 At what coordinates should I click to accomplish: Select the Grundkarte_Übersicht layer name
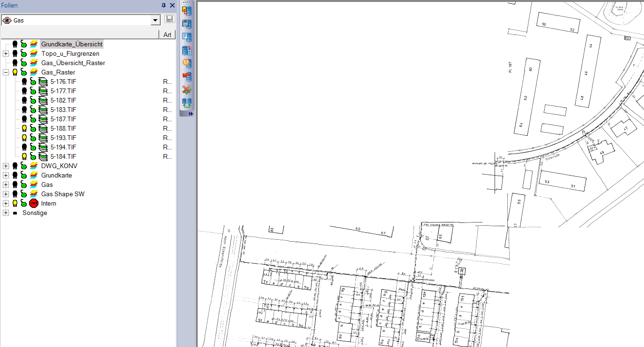72,44
